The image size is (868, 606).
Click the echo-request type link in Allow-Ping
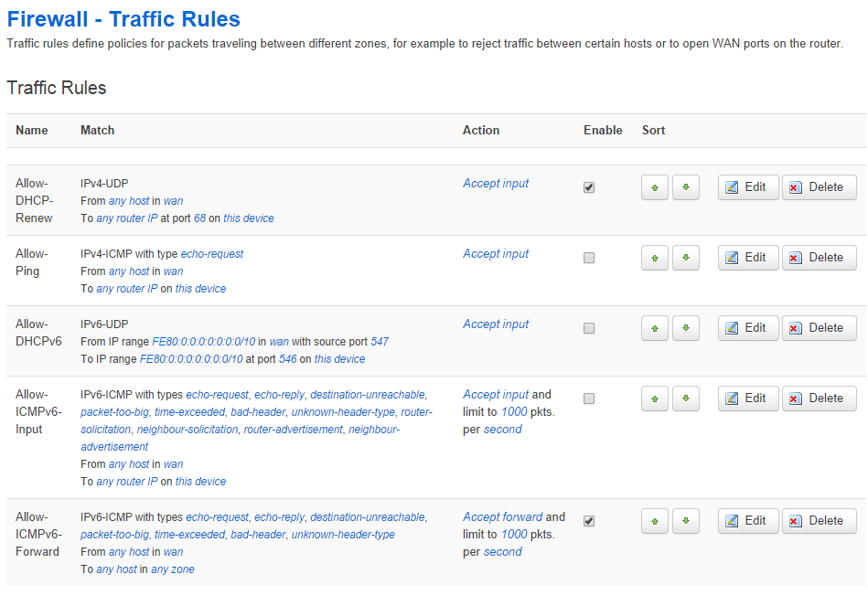click(x=212, y=254)
